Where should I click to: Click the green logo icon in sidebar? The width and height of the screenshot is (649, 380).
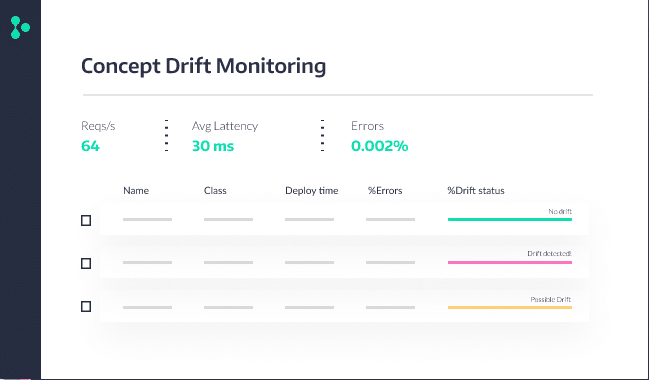(20, 28)
